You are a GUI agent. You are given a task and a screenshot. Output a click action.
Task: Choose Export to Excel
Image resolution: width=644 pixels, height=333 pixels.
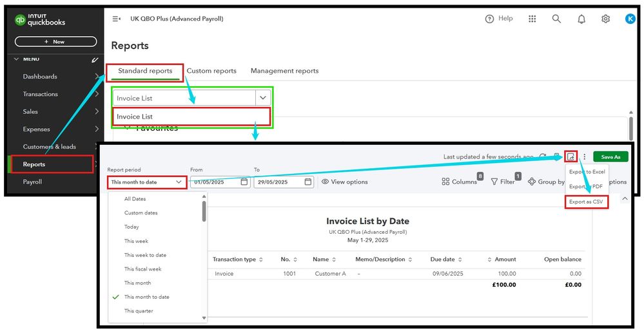587,172
